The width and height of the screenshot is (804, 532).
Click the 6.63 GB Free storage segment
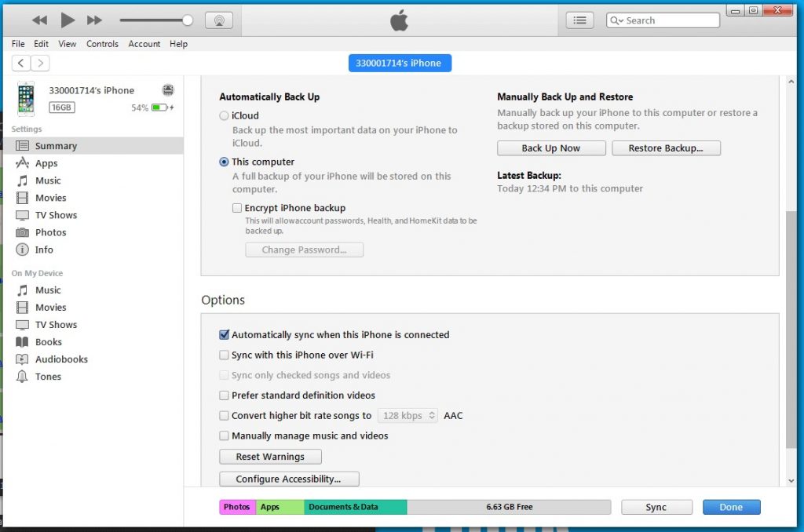pyautogui.click(x=509, y=508)
